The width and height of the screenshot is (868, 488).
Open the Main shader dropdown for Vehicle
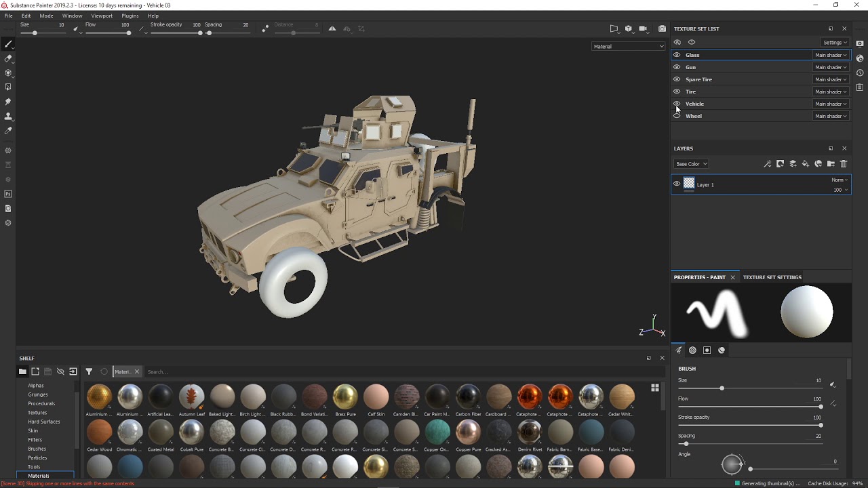(831, 104)
